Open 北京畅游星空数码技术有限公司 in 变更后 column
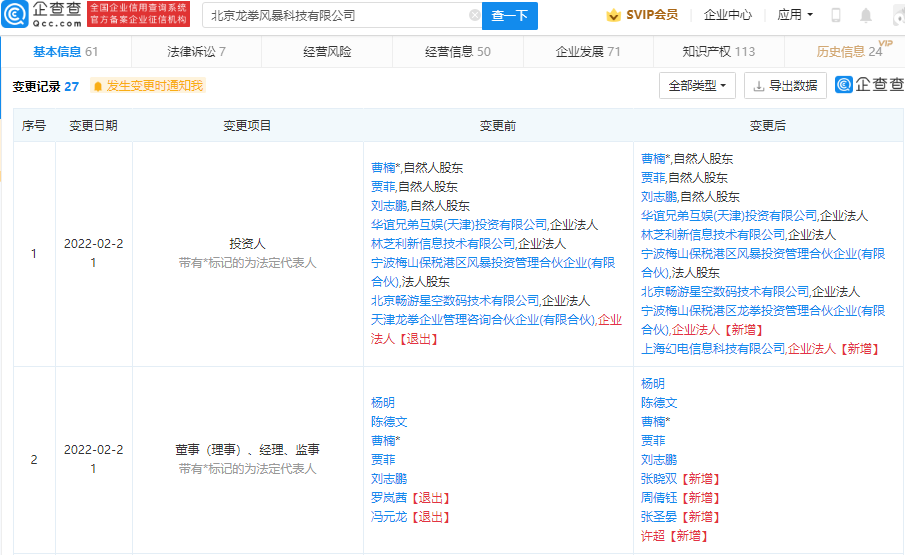 [725, 292]
